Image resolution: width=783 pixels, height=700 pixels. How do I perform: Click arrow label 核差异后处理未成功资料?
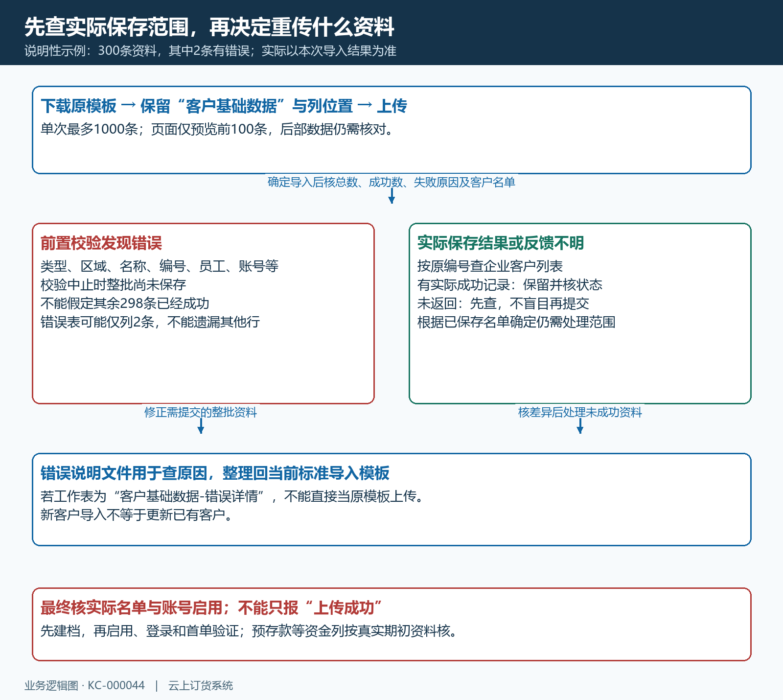click(x=580, y=412)
